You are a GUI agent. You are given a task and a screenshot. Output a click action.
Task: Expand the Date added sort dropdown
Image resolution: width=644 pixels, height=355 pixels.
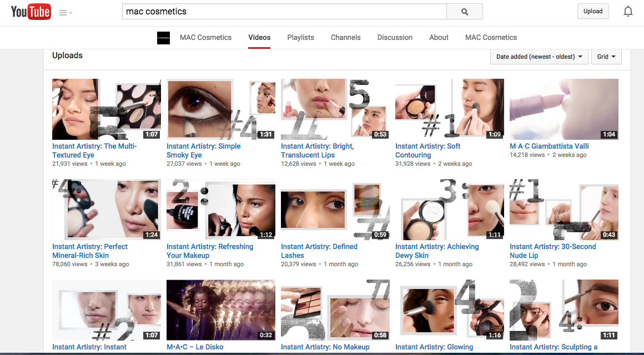539,57
